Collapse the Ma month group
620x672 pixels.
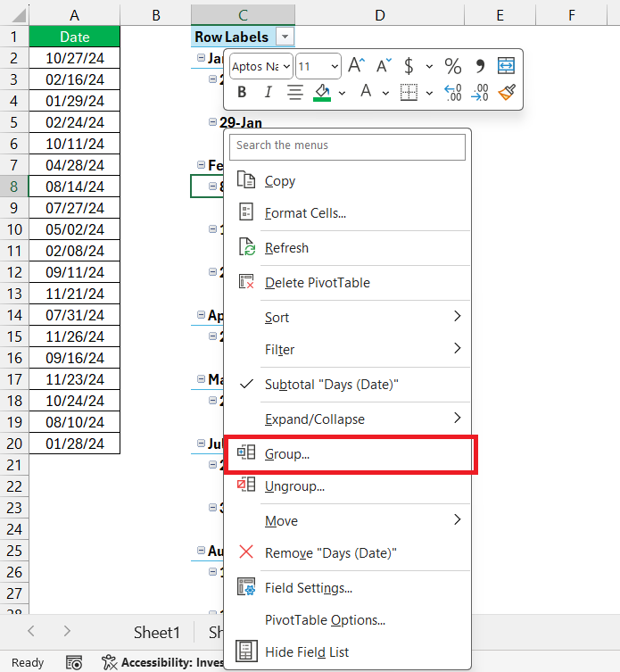201,379
